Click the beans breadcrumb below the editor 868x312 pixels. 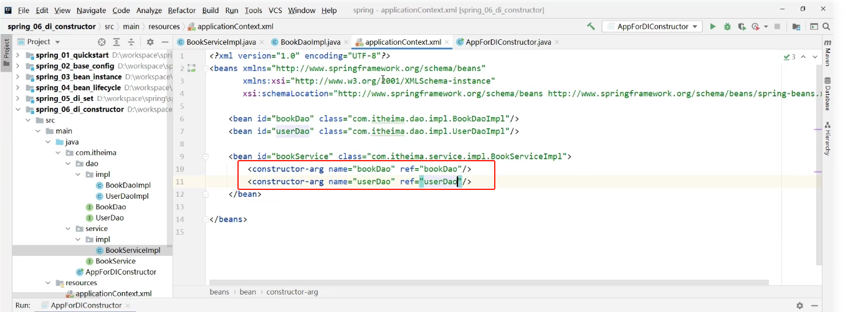[x=219, y=291]
